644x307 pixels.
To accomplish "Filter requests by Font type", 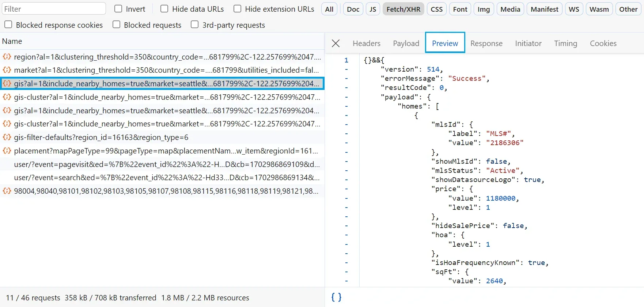I will click(x=460, y=9).
